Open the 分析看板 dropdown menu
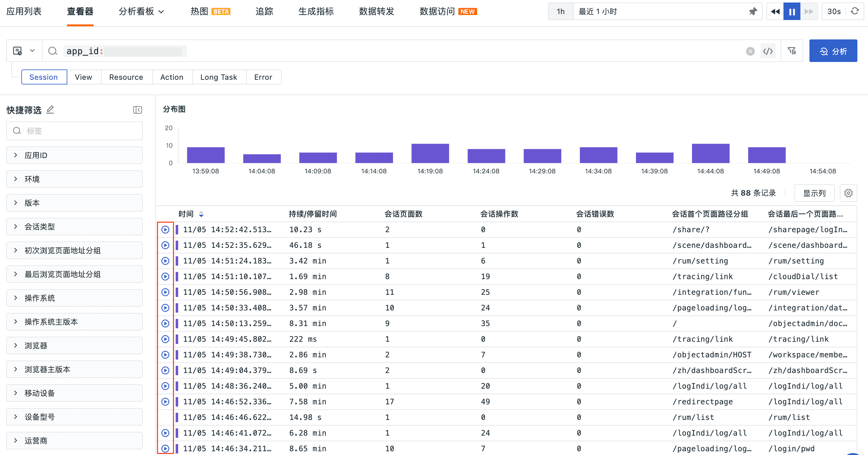This screenshot has width=868, height=455. click(141, 12)
